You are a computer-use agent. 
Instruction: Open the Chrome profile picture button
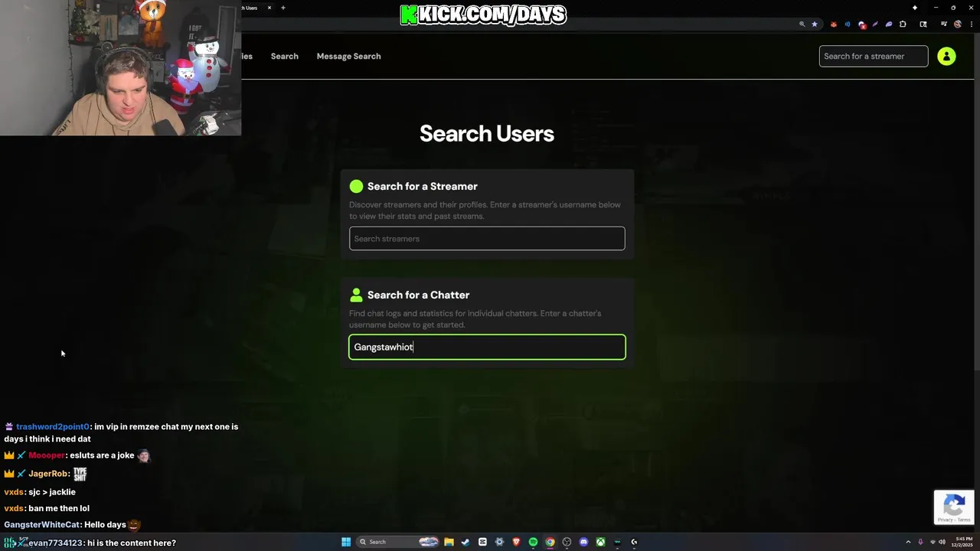click(x=958, y=24)
